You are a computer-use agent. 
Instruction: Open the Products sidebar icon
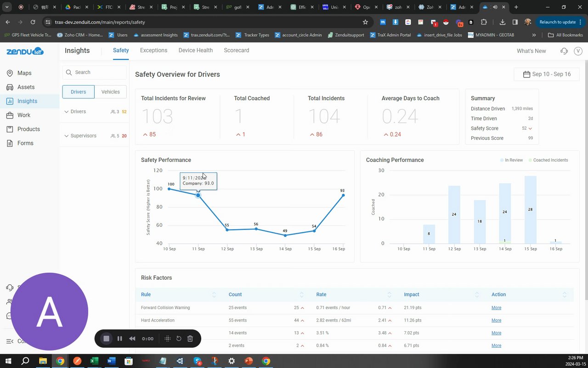tap(10, 129)
